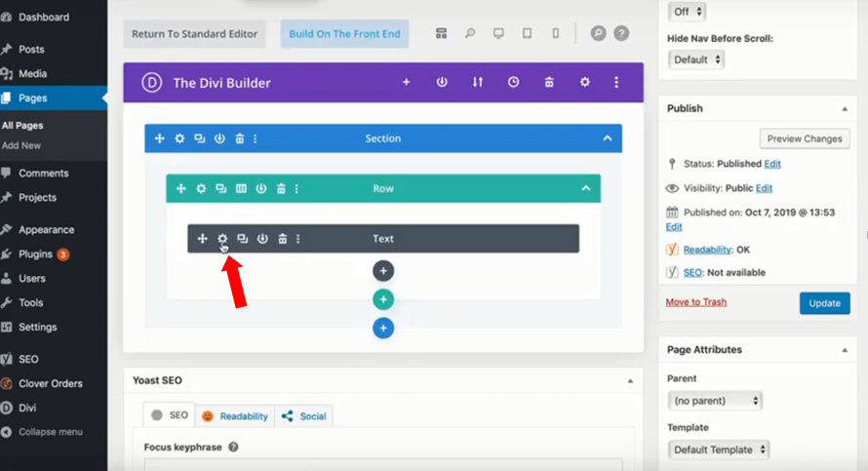The width and height of the screenshot is (868, 471).
Task: Open Row settings gear icon
Action: (201, 189)
